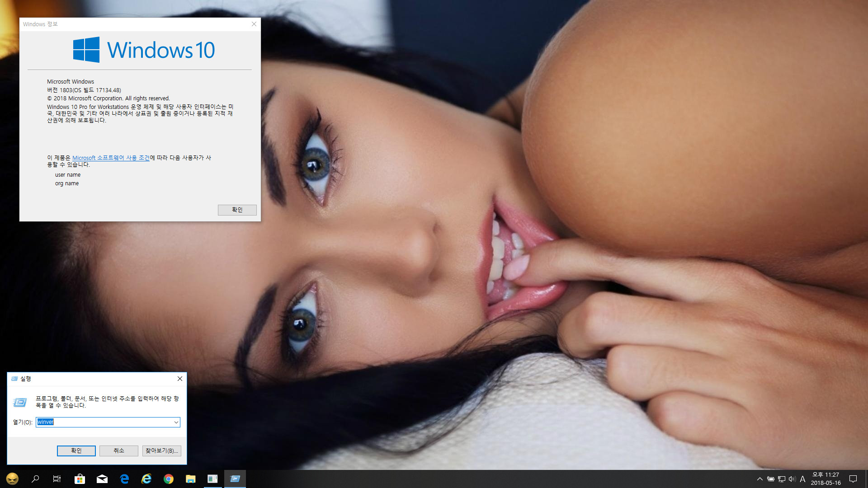The height and width of the screenshot is (488, 868).
Task: Click 'Microsoft Windows' text line
Action: click(71, 82)
